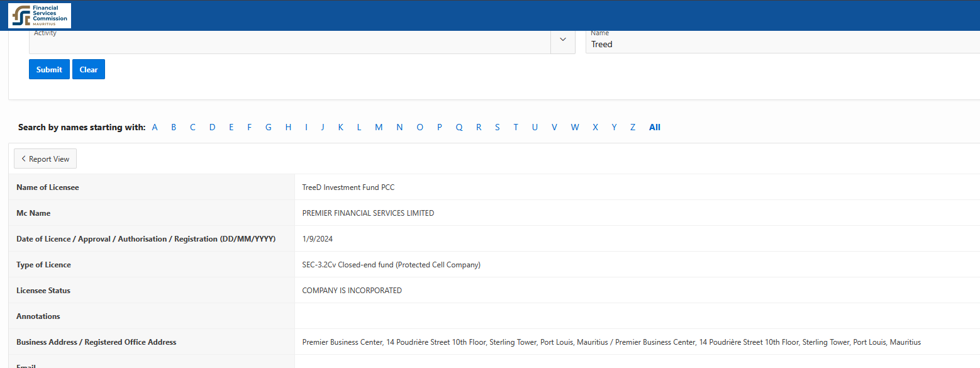Click the Type of Licence value text
This screenshot has height=368, width=980.
[x=391, y=264]
